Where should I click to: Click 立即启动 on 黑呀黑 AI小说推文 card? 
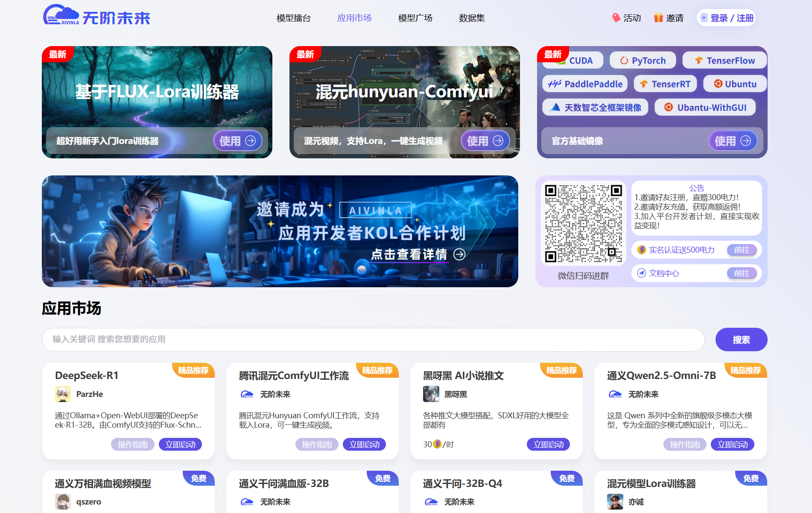coord(548,444)
